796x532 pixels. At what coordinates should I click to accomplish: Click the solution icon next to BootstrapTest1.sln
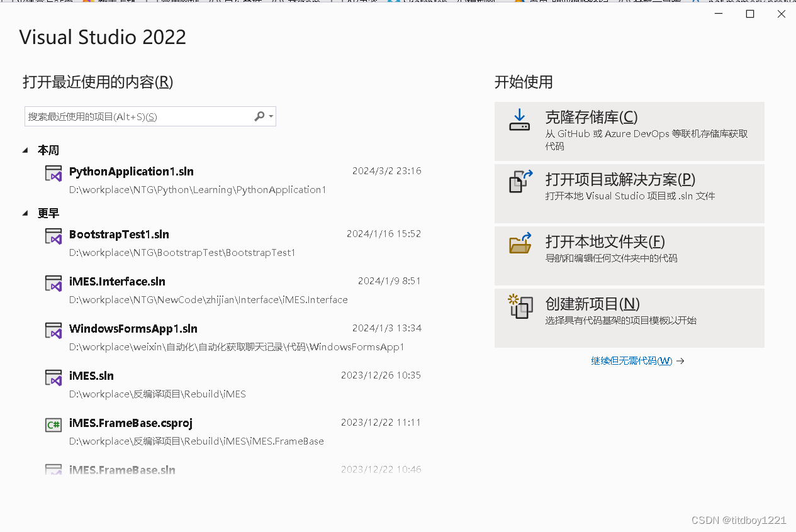(x=53, y=236)
